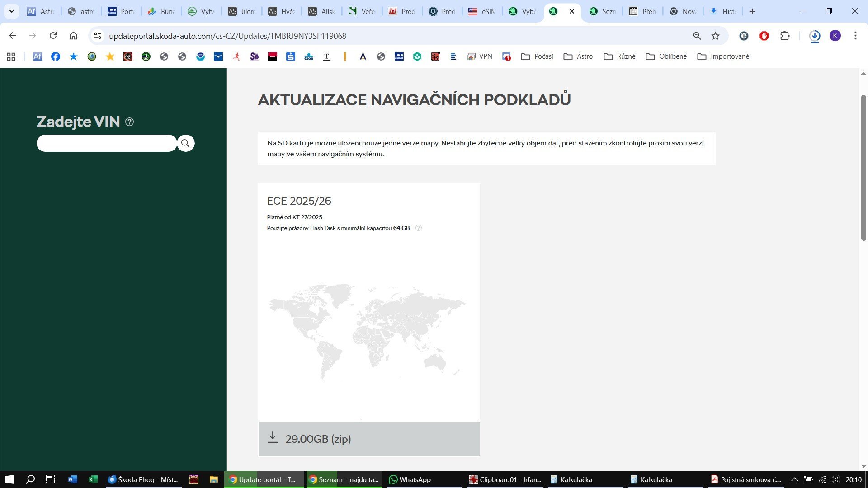Download the 29.00GB zip map package
This screenshot has height=488, width=868.
369,439
